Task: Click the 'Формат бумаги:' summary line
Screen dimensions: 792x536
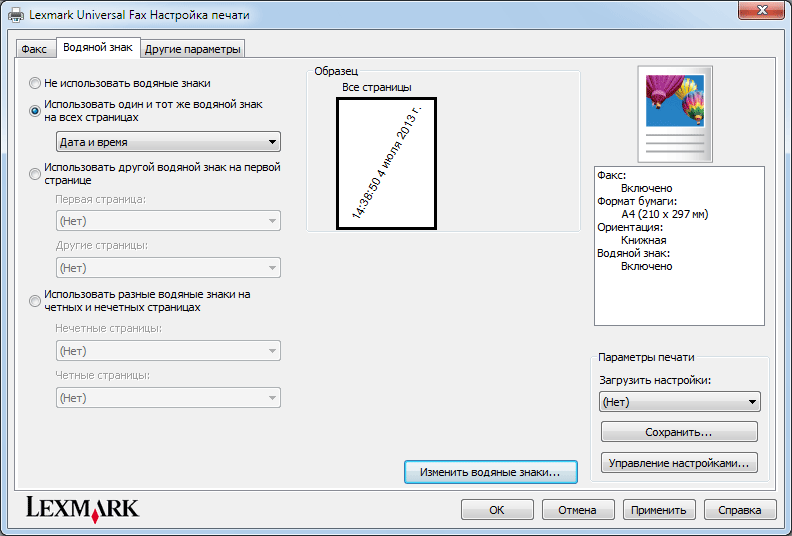Action: pyautogui.click(x=637, y=201)
